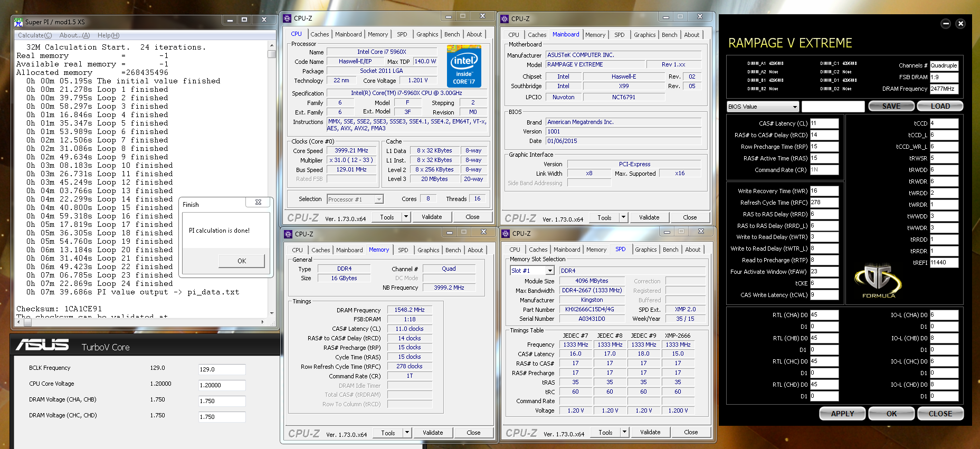Click the Refresh Cycle Time (tRFC) field
This screenshot has height=449, width=980.
[x=824, y=203]
